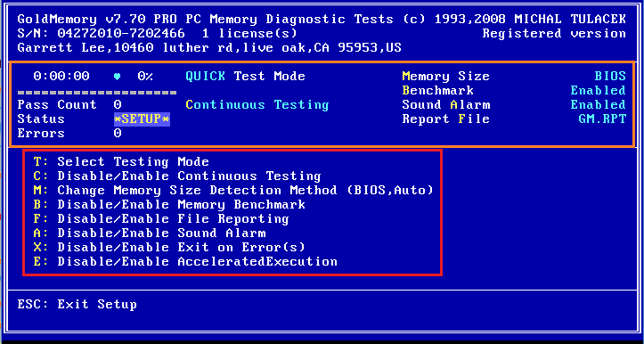Click the dashed progress bar

pyautogui.click(x=97, y=92)
